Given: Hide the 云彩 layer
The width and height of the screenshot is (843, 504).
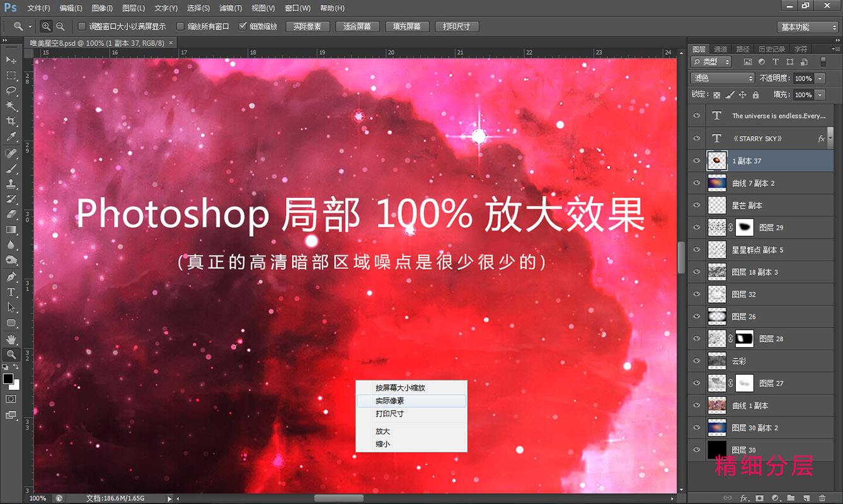Looking at the screenshot, I should 697,361.
